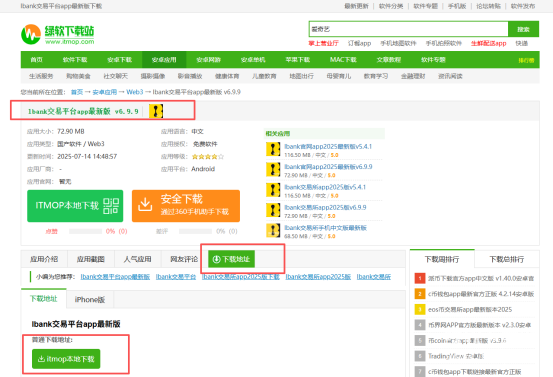The image size is (553, 377).
Task: Open 安卓单机 in the navigation bar
Action: pyautogui.click(x=253, y=60)
